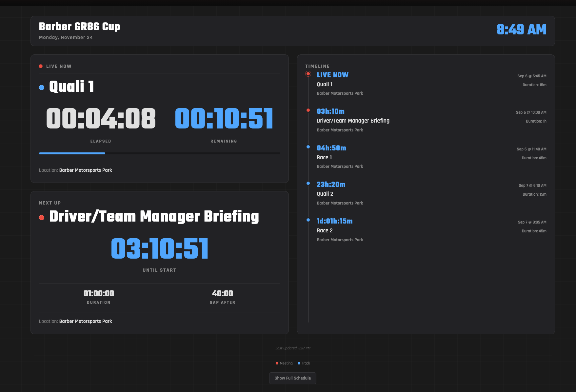This screenshot has width=576, height=392.
Task: Click the Sep 6 @ 11:40 AM timestamp
Action: click(531, 149)
